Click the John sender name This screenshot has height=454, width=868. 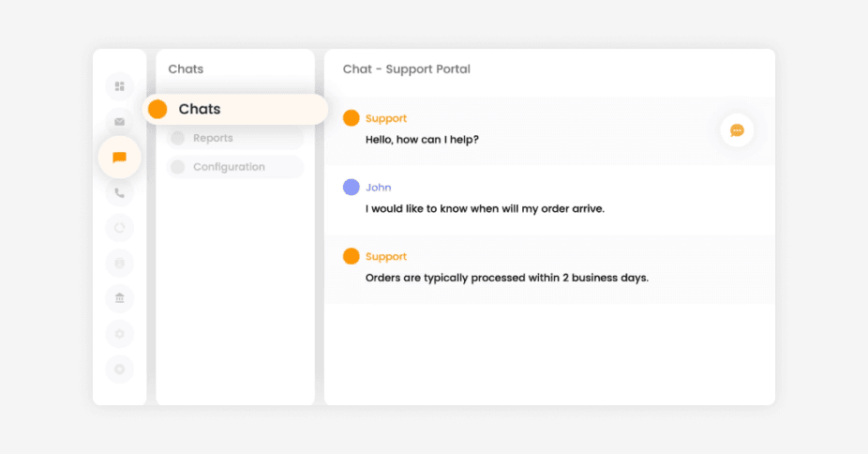378,188
